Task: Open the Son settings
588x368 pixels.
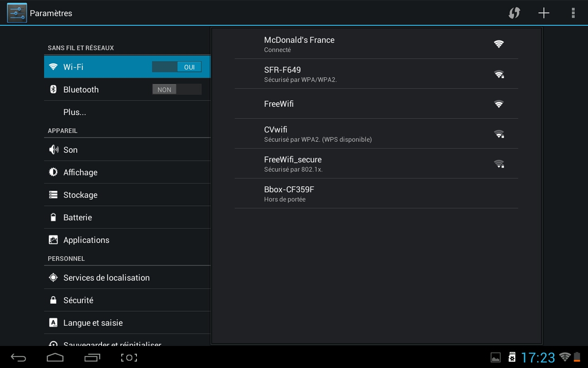Action: [127, 149]
